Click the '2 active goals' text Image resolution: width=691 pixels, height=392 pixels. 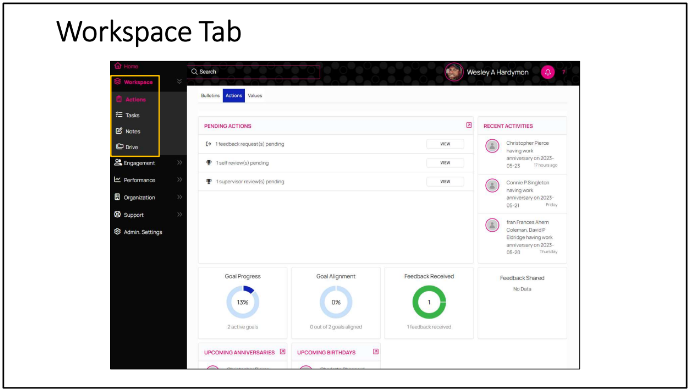[x=243, y=327]
